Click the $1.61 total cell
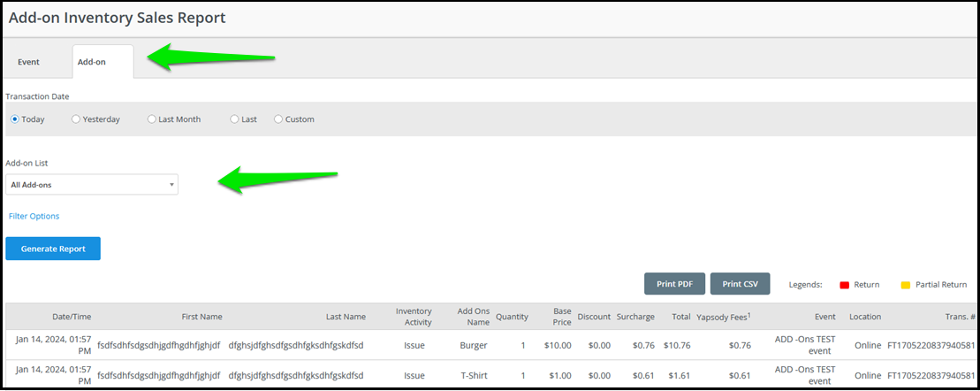The image size is (980, 391). coord(680,375)
